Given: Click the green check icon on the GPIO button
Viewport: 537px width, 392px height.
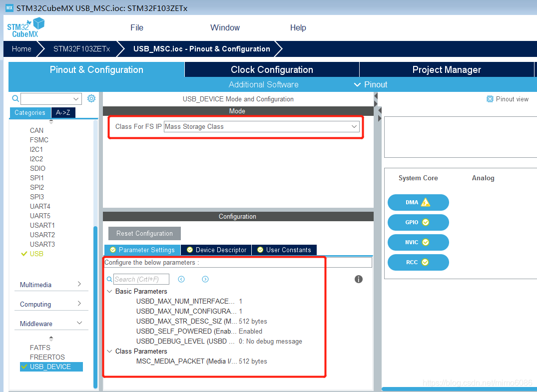Looking at the screenshot, I should (x=425, y=222).
